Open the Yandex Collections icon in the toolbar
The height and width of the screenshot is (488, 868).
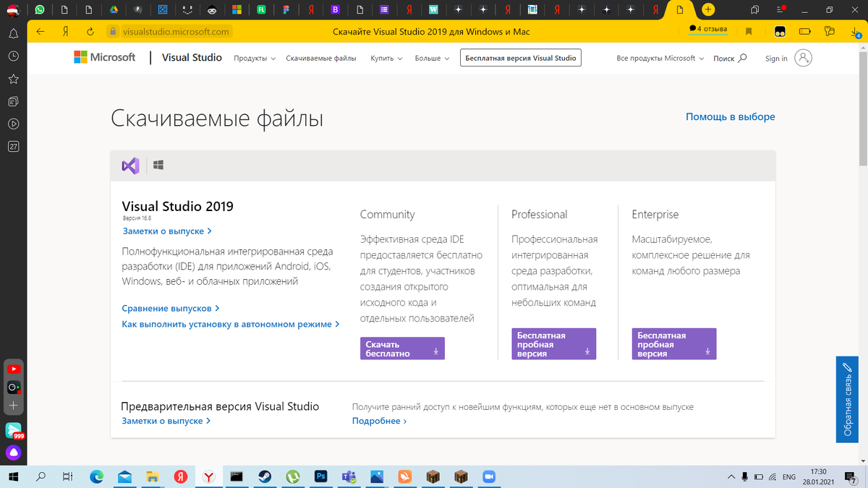780,31
